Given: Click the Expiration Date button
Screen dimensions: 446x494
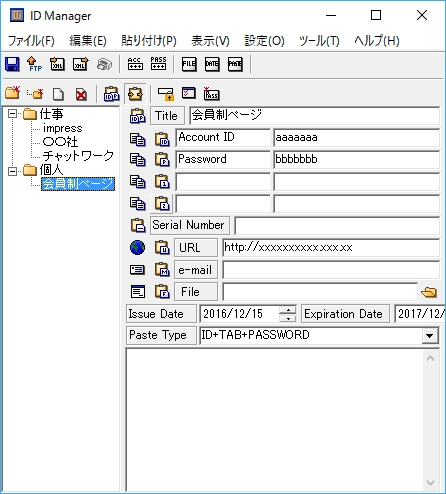Looking at the screenshot, I should tap(345, 314).
